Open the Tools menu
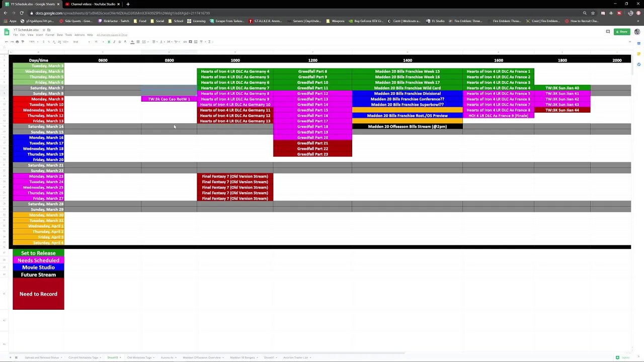 point(68,35)
